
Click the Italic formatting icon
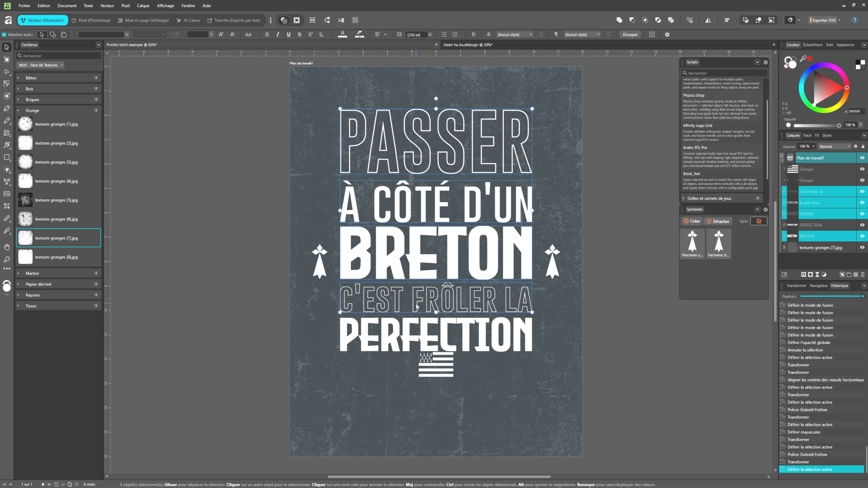[278, 34]
